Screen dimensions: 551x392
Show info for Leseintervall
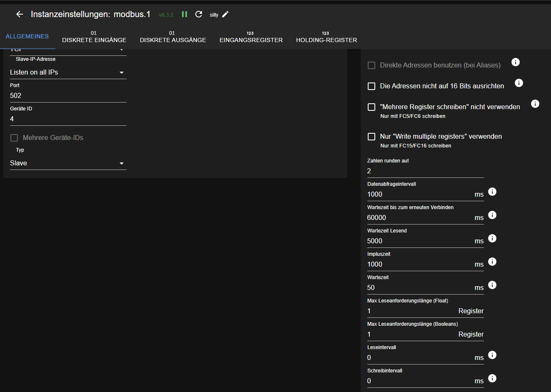(x=492, y=355)
